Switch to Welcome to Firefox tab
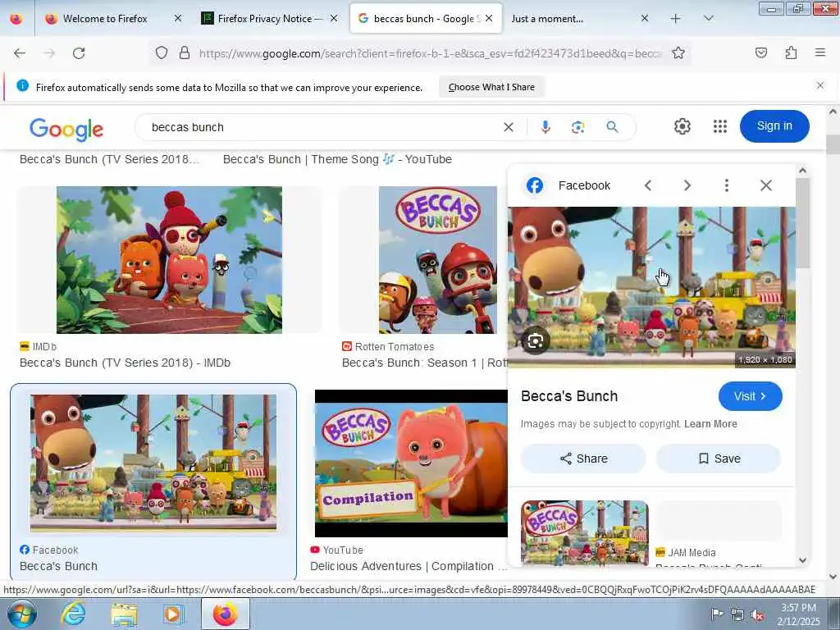Screen dimensions: 840x630 pos(105,19)
